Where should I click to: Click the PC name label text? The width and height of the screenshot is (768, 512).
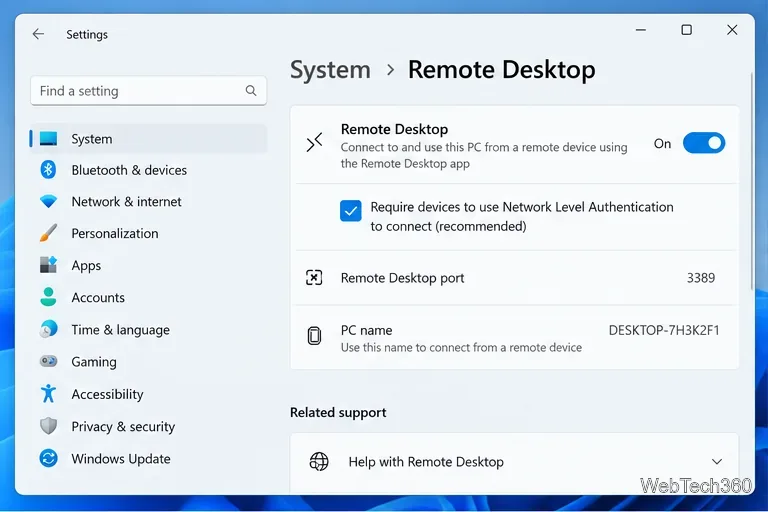tap(366, 330)
